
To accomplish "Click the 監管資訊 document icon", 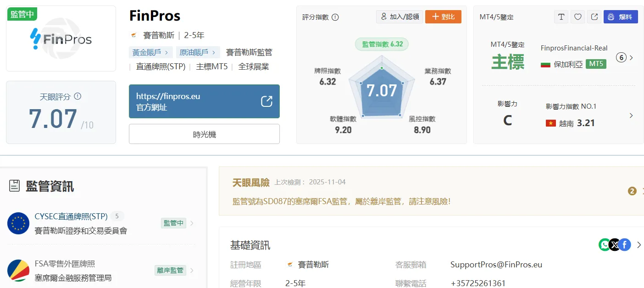I will point(15,186).
